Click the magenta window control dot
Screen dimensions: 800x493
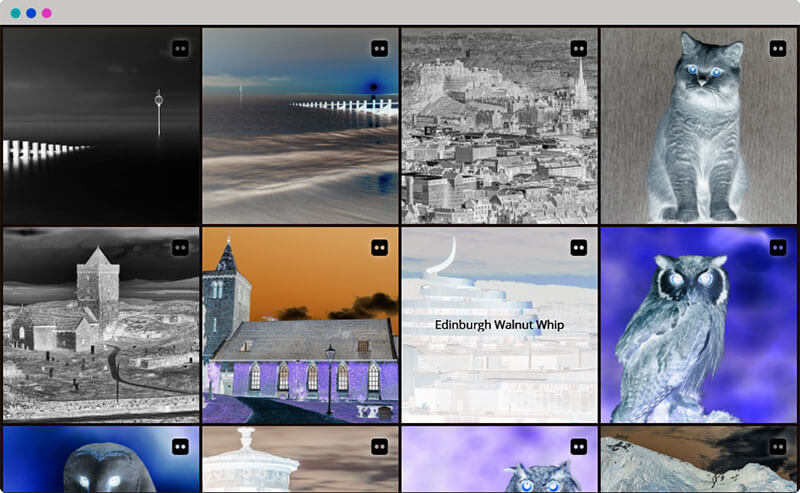[47, 13]
